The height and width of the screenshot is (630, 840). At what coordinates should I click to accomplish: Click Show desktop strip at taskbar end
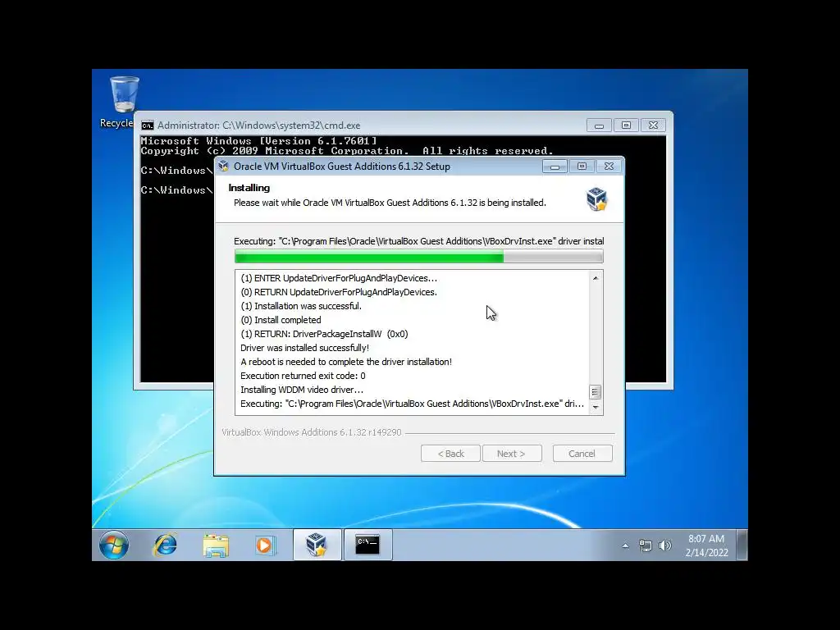742,545
